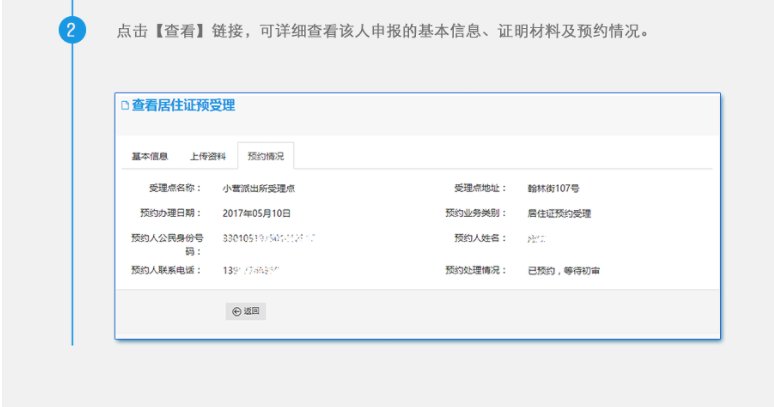Image resolution: width=774 pixels, height=407 pixels.
Task: Click the 预约业务类别 label
Action: (x=476, y=213)
